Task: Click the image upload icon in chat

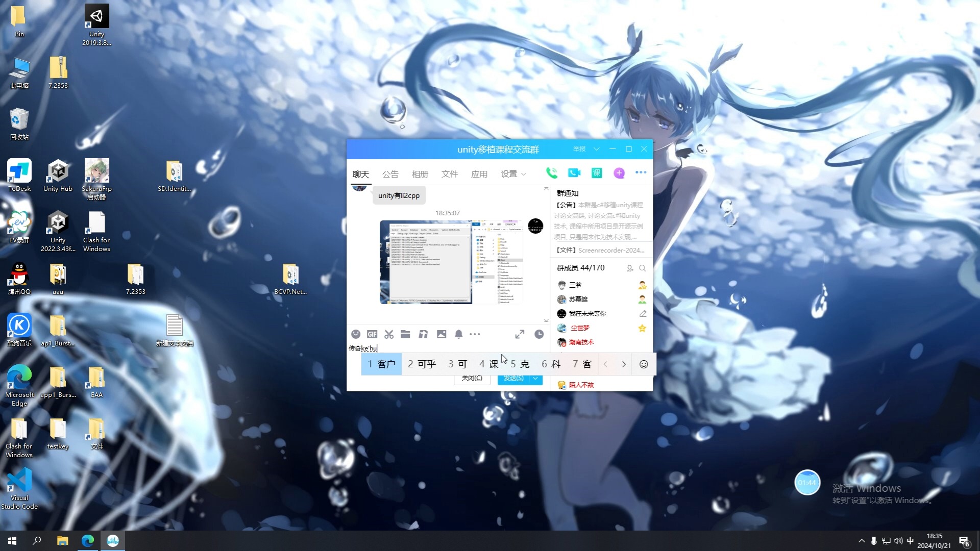Action: [x=441, y=334]
